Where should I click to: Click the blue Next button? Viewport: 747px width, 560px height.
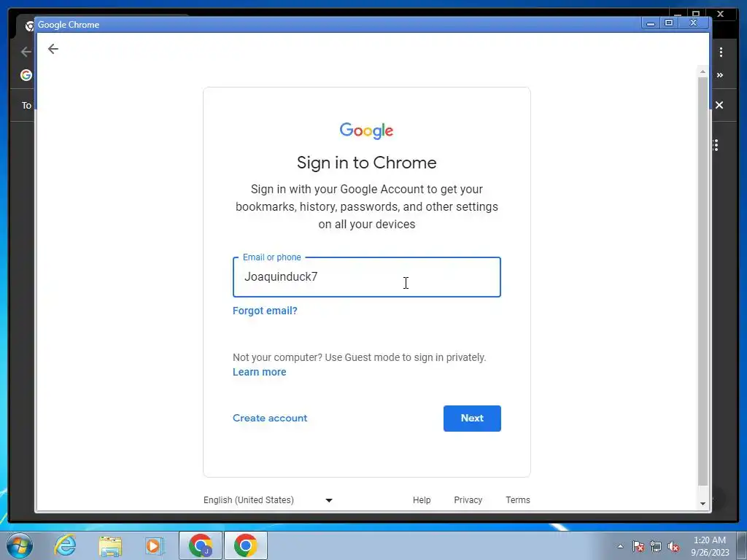tap(472, 419)
